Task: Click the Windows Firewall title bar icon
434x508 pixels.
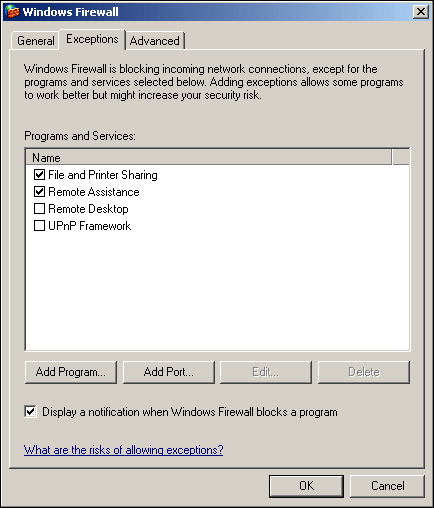Action: 12,12
